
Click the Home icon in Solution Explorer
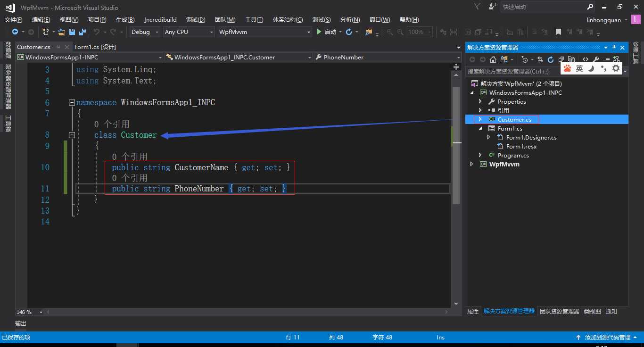click(x=493, y=59)
